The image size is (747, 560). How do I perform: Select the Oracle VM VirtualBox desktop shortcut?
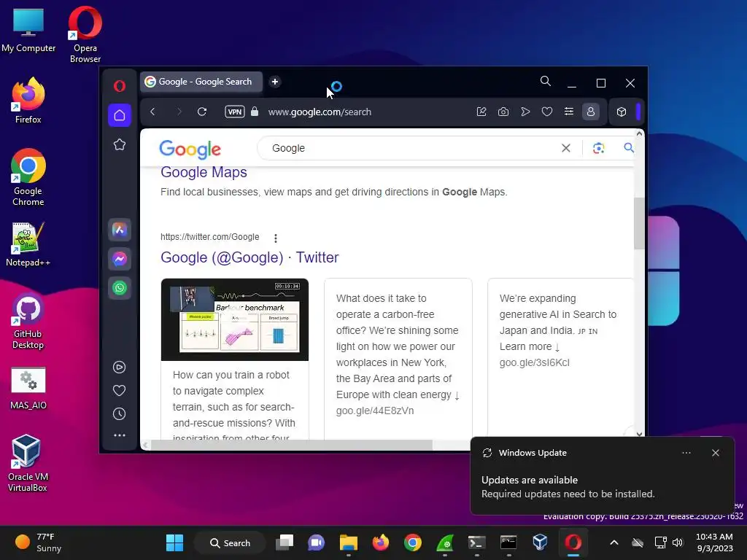point(28,463)
